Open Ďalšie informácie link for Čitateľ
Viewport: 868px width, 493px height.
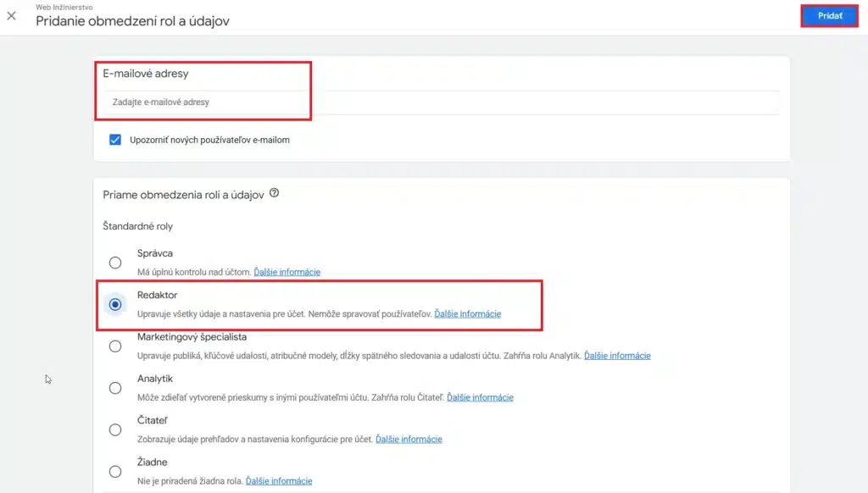(410, 439)
